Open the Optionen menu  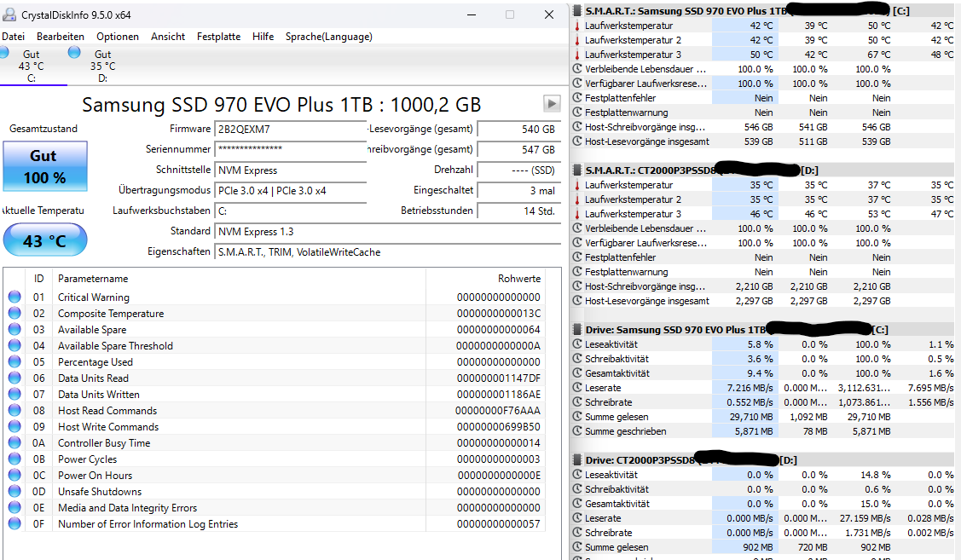(118, 37)
